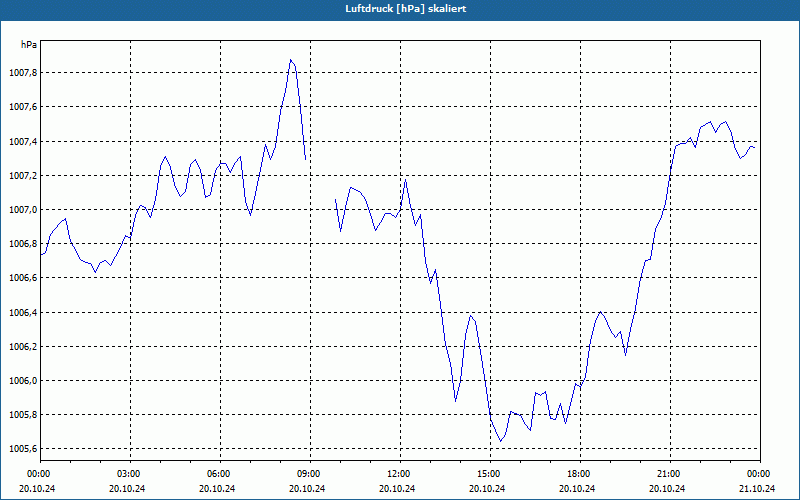
Task: Click the "21:00" x-axis label
Action: 670,474
